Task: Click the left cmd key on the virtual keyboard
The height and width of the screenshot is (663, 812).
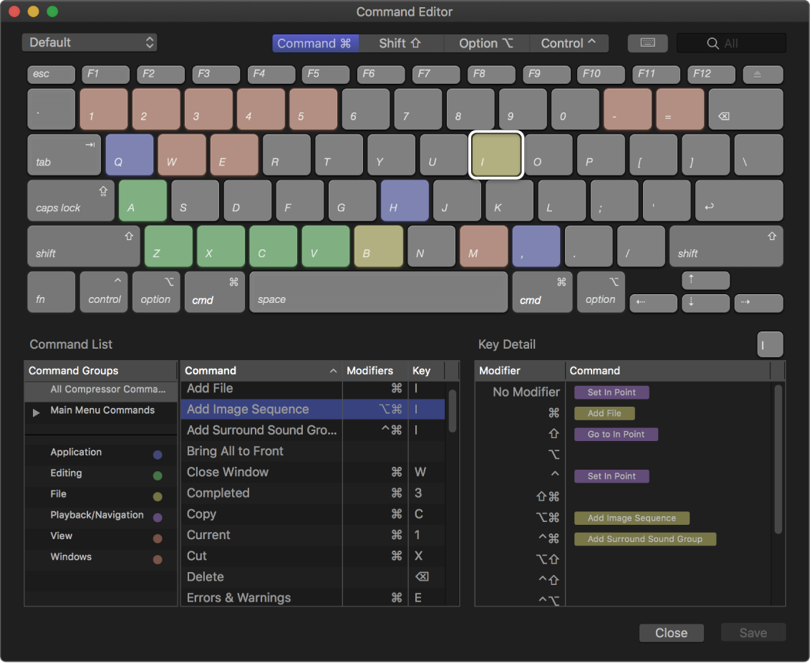Action: tap(214, 291)
